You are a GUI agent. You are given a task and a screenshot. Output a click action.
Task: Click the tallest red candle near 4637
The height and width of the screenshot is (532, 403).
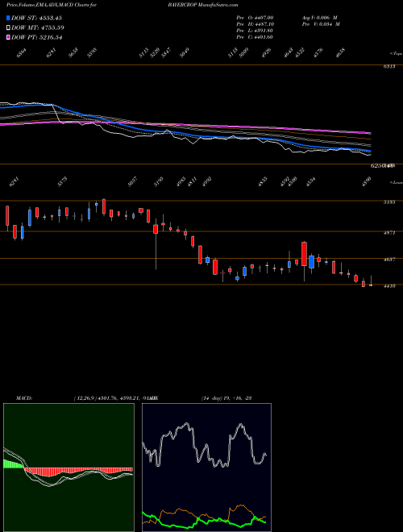click(305, 254)
